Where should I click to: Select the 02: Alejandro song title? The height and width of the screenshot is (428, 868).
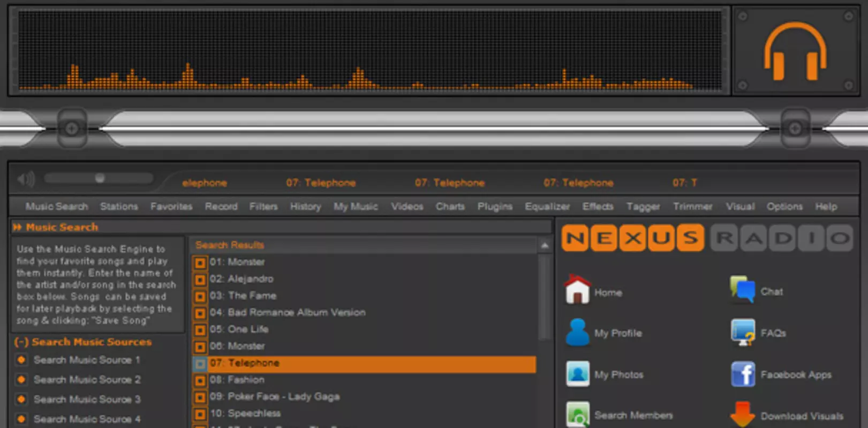pos(241,279)
